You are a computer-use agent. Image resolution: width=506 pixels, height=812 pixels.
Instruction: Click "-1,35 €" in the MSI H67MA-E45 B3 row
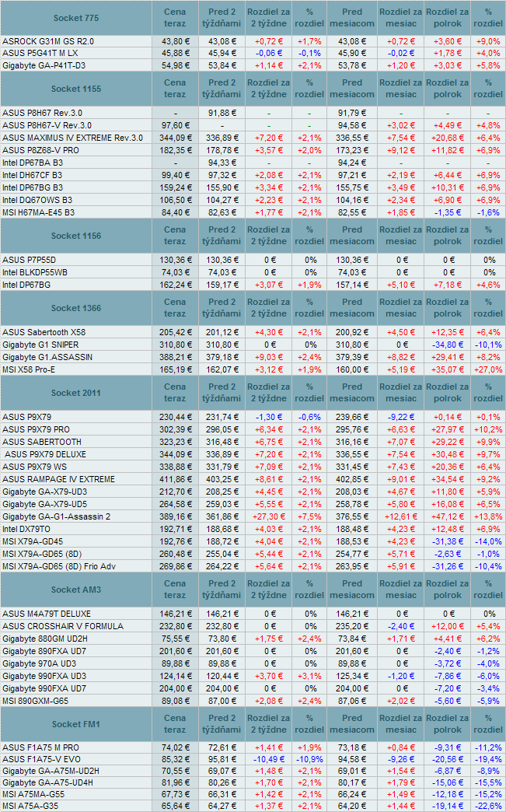pyautogui.click(x=448, y=212)
